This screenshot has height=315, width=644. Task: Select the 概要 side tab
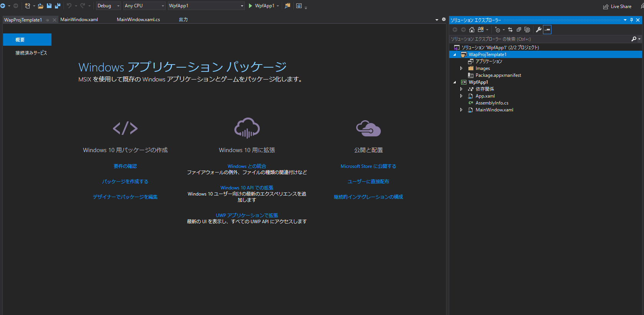pyautogui.click(x=27, y=40)
